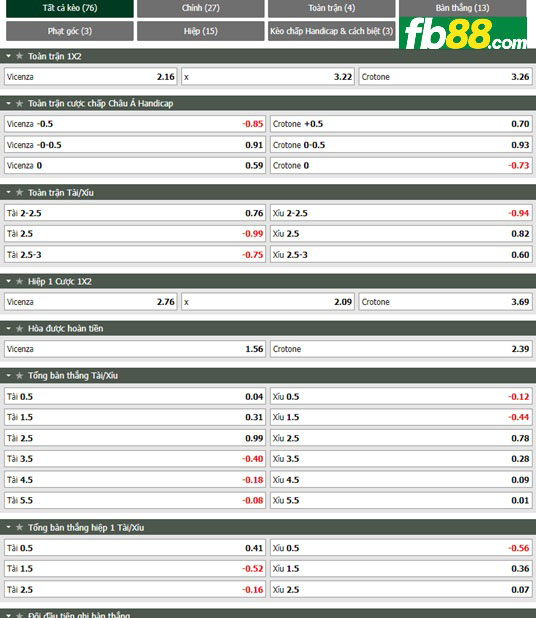Switch to the Chính (27) tab
This screenshot has height=618, width=536.
click(x=201, y=8)
